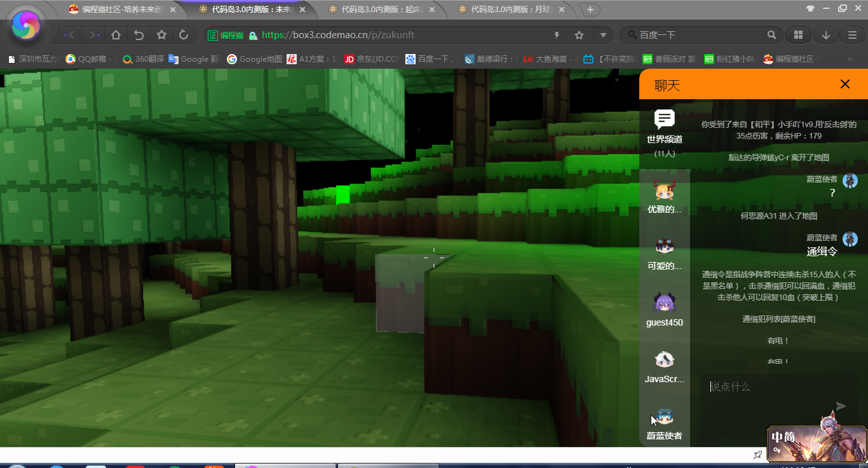Open the browser downloads panel
This screenshot has height=468, width=868.
click(x=826, y=35)
